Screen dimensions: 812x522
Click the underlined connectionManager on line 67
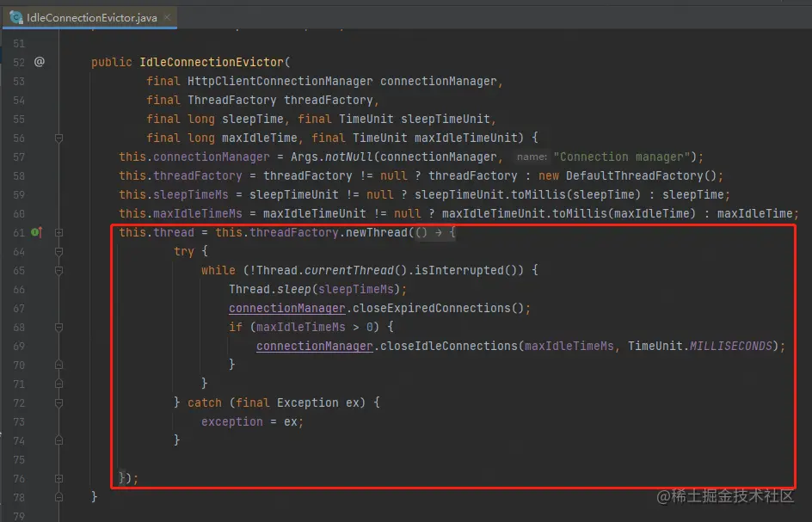tap(287, 308)
